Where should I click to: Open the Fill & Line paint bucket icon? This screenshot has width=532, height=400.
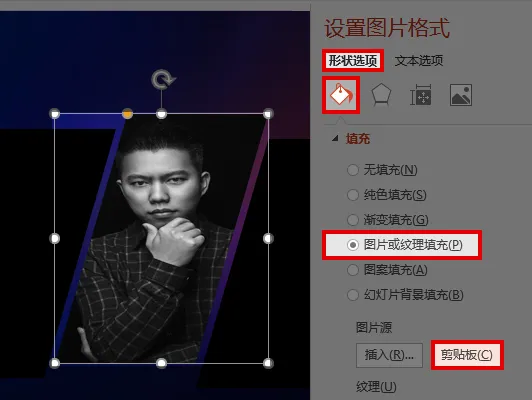coord(341,95)
